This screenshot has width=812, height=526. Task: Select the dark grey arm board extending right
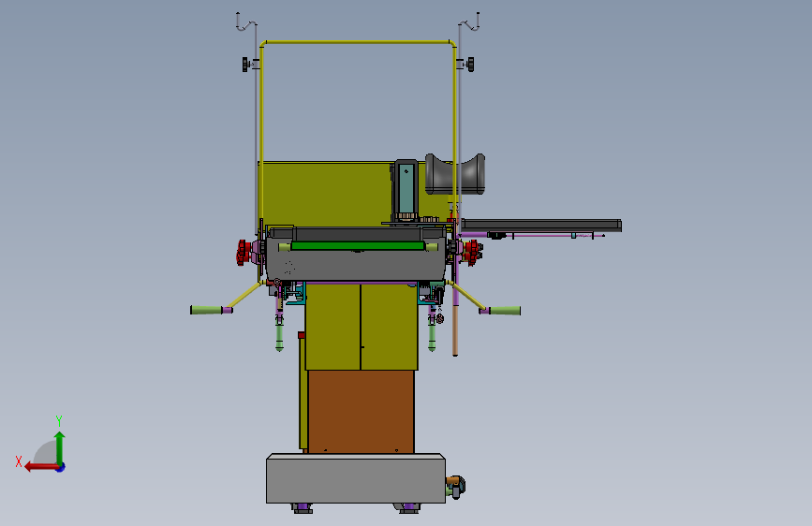click(x=541, y=225)
